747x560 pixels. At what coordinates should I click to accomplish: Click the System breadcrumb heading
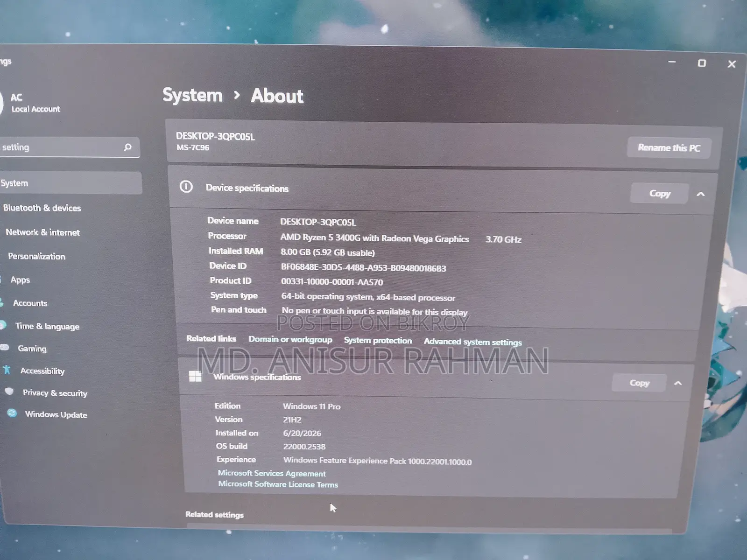(x=192, y=95)
